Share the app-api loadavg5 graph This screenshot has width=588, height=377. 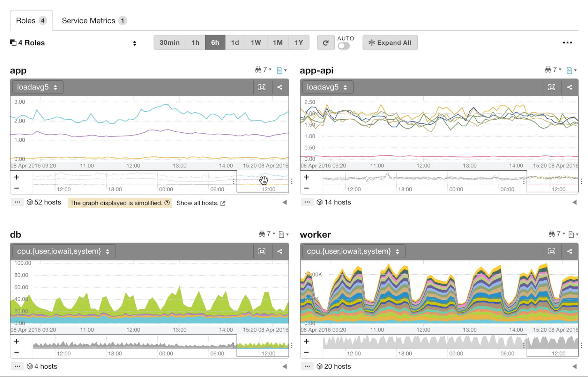click(570, 87)
